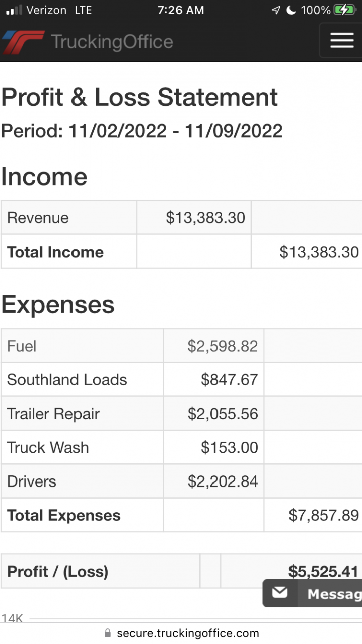This screenshot has height=644, width=362.
Task: Open the hamburger navigation menu
Action: click(x=341, y=40)
